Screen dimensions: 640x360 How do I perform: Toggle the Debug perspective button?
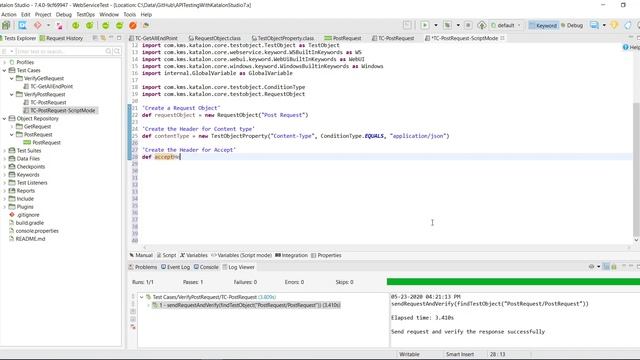(x=572, y=25)
